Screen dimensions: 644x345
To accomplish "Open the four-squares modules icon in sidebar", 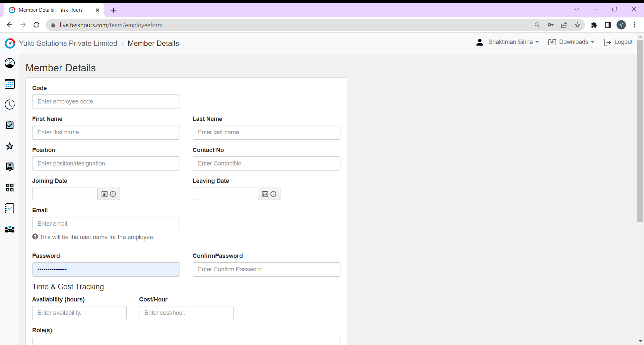I will click(x=10, y=188).
